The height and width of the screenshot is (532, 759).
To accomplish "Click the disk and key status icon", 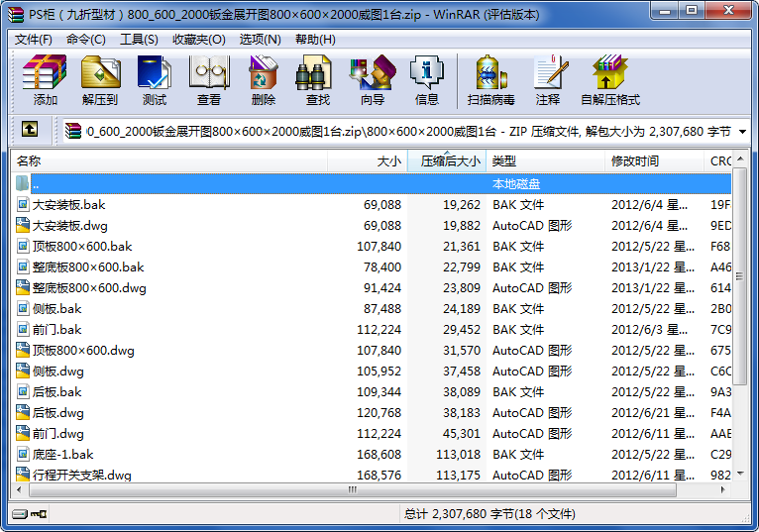I will tap(29, 513).
